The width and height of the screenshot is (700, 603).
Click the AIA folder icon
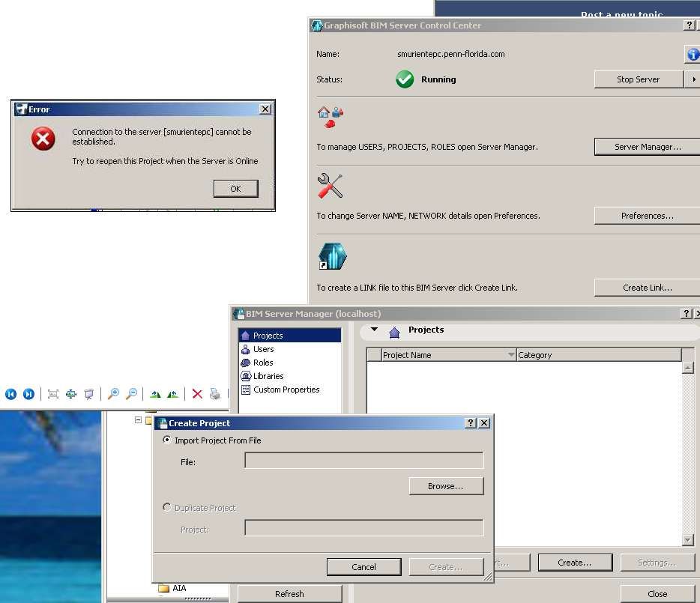coord(164,588)
